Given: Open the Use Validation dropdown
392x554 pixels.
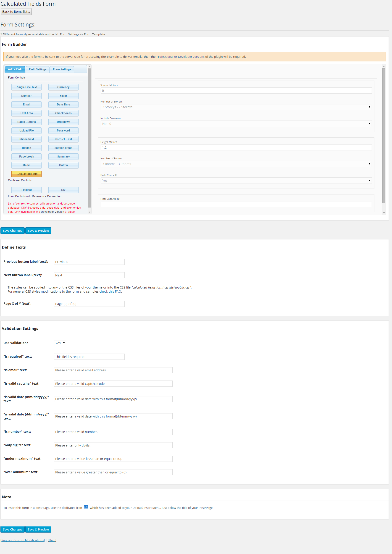Looking at the screenshot, I should [x=60, y=343].
